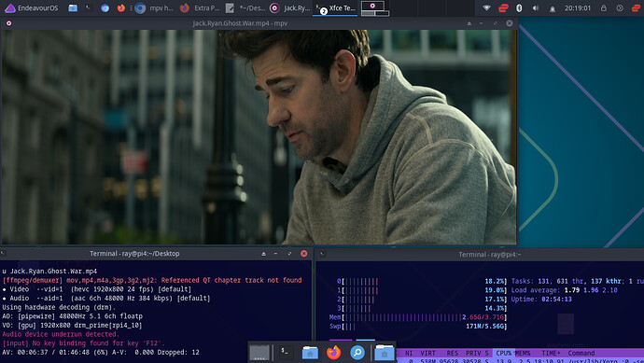The width and height of the screenshot is (644, 363).
Task: Open Chromium browser launcher in top panel
Action: (105, 7)
